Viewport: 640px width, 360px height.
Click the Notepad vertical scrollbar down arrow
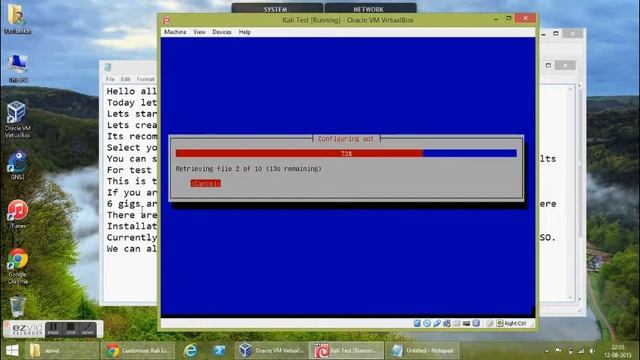pyautogui.click(x=570, y=298)
